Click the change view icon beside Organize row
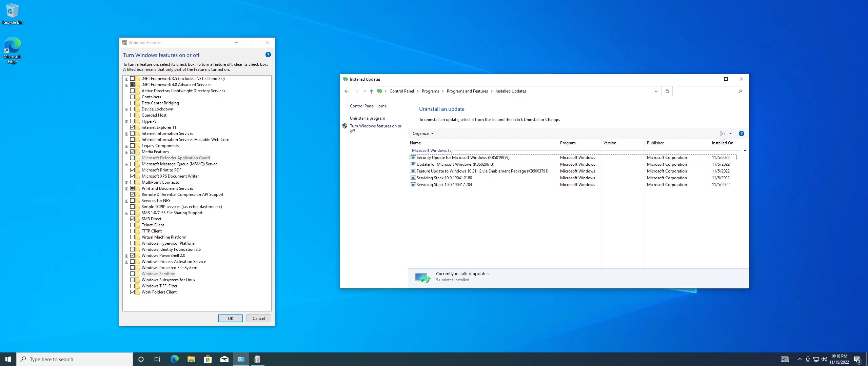 pyautogui.click(x=722, y=134)
